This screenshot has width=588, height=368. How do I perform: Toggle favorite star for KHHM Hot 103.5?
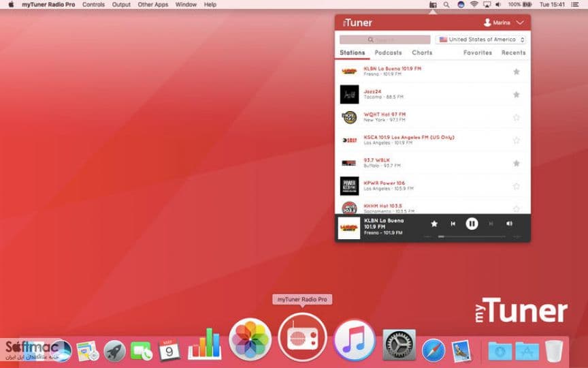[517, 209]
